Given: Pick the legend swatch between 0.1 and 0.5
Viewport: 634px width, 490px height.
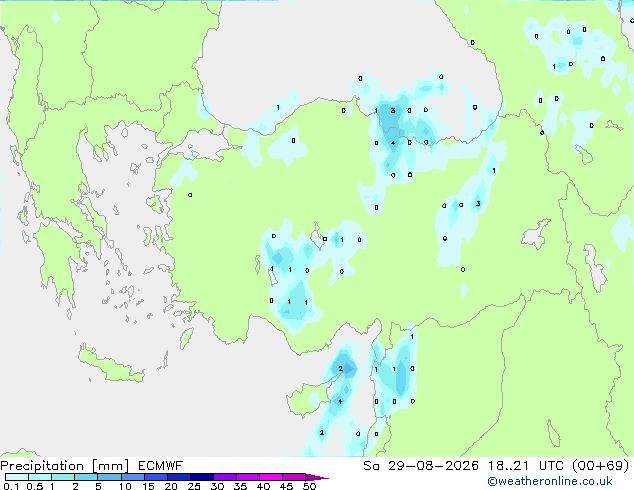Looking at the screenshot, I should click(x=17, y=477).
